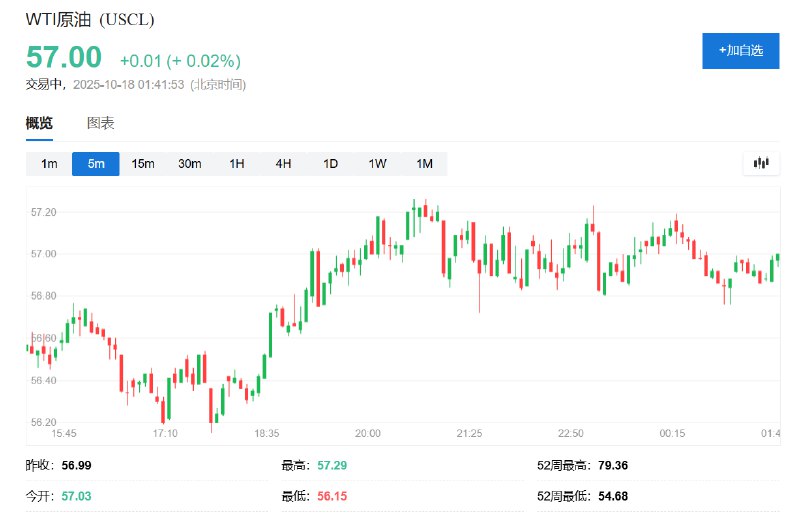Viewport: 800px width, 514px height.
Task: Choose the 30m chart interval
Action: [x=190, y=164]
